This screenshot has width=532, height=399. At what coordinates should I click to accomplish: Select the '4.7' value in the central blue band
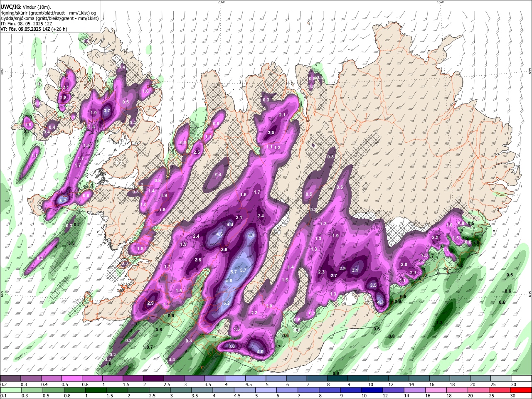tap(251, 235)
